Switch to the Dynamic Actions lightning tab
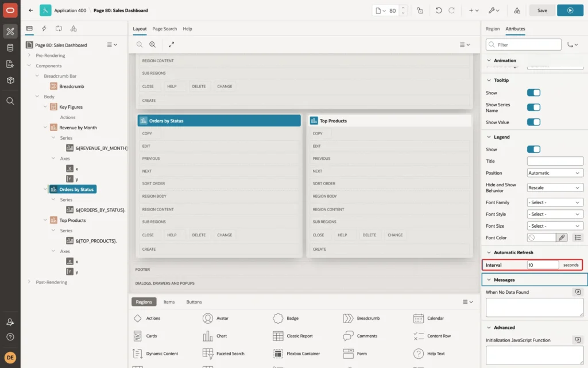The width and height of the screenshot is (588, 368). click(44, 29)
